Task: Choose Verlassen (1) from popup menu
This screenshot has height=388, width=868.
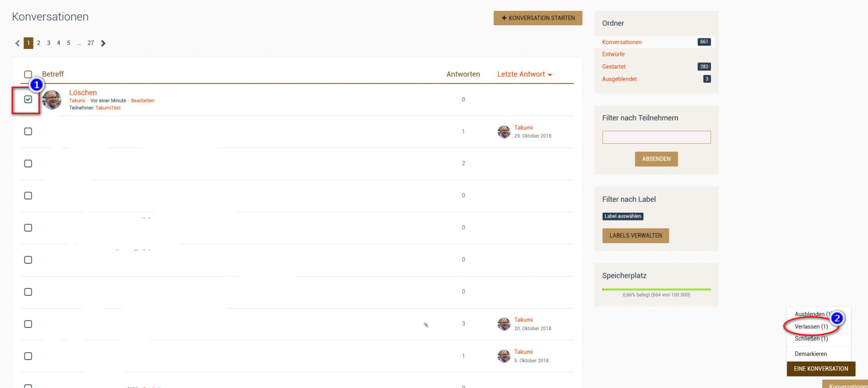Action: tap(811, 327)
